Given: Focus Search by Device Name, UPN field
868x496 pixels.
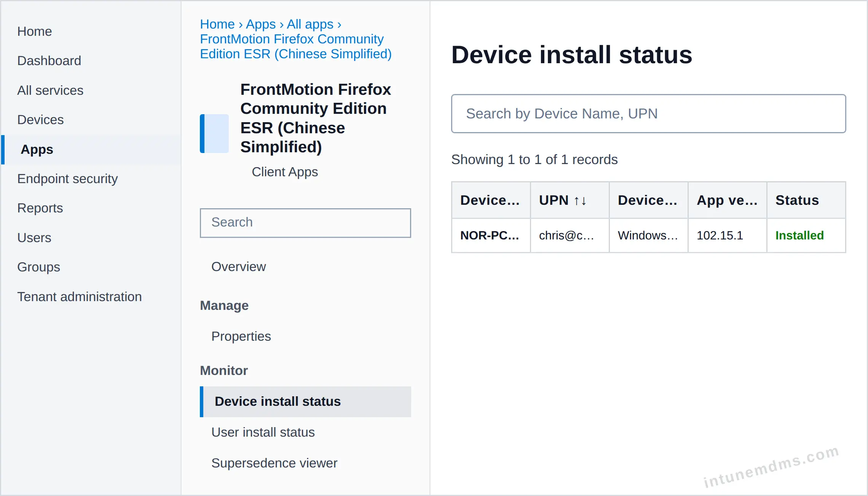Looking at the screenshot, I should pos(648,114).
